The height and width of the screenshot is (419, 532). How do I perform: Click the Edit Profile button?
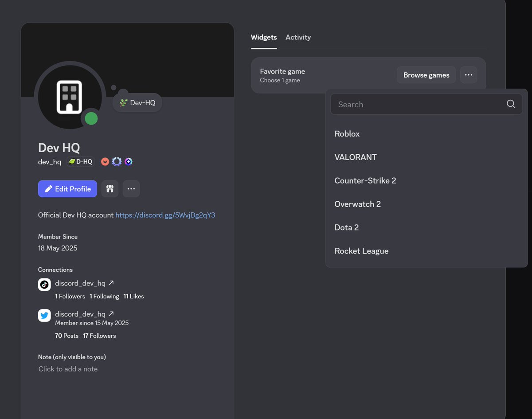click(67, 189)
